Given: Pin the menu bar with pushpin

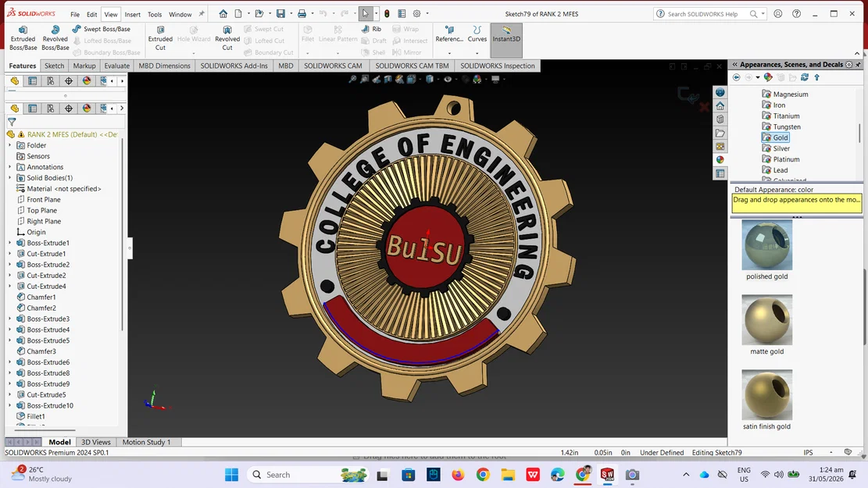Looking at the screenshot, I should [202, 14].
